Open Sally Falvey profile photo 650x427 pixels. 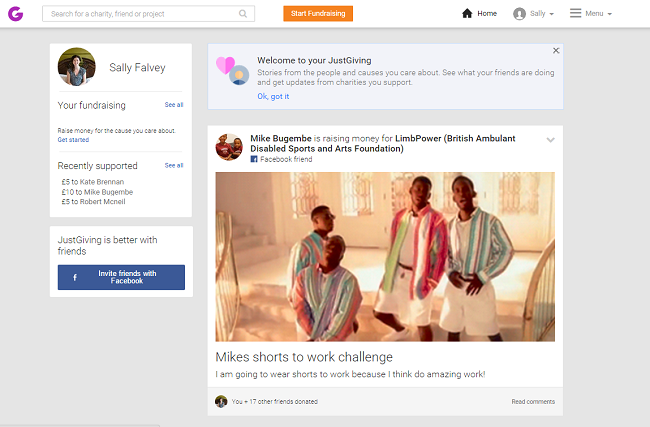[77, 67]
